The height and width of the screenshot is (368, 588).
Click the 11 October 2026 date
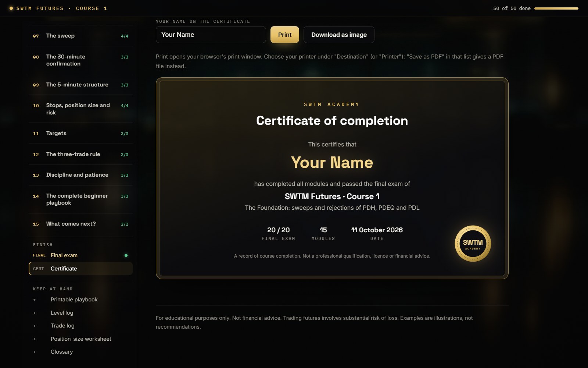click(377, 230)
